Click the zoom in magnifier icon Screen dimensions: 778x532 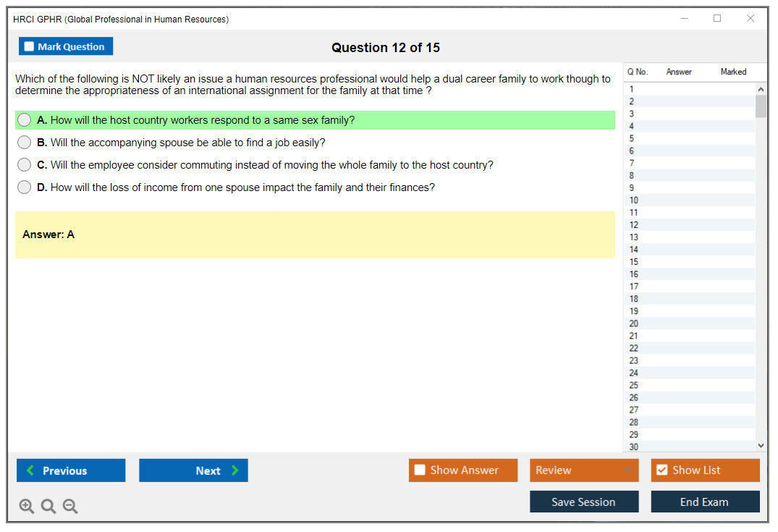(x=27, y=507)
